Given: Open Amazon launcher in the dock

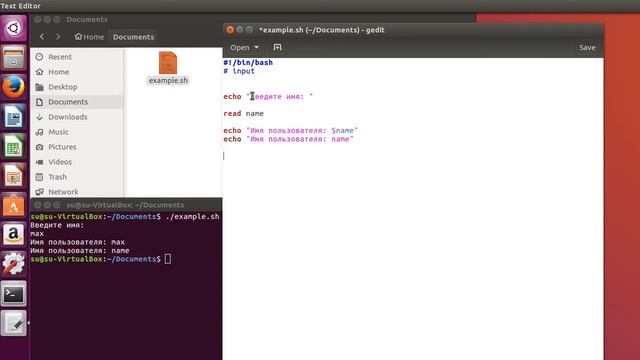Looking at the screenshot, I should coord(13,235).
